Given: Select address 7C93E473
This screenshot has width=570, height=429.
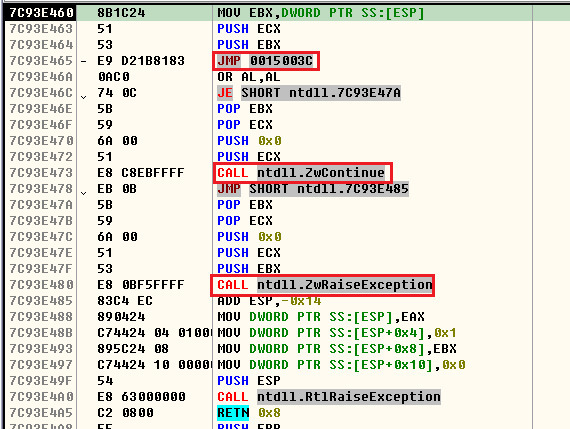Looking at the screenshot, I should pos(41,173).
